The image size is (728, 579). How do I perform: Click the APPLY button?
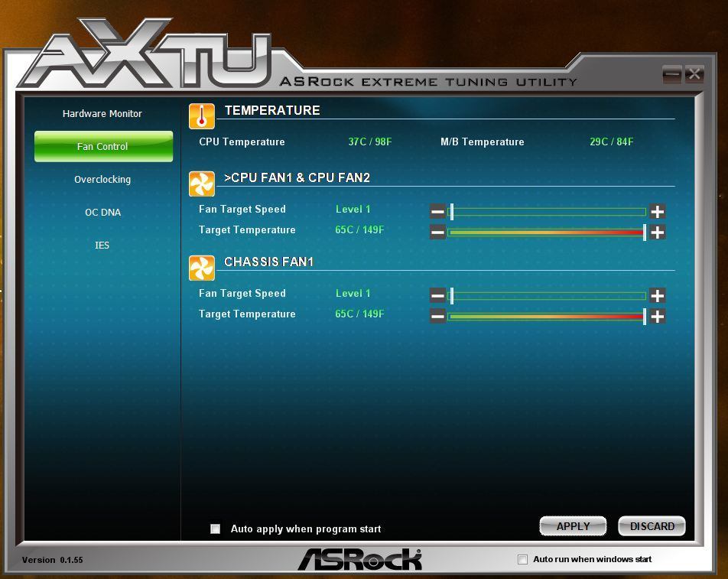573,526
